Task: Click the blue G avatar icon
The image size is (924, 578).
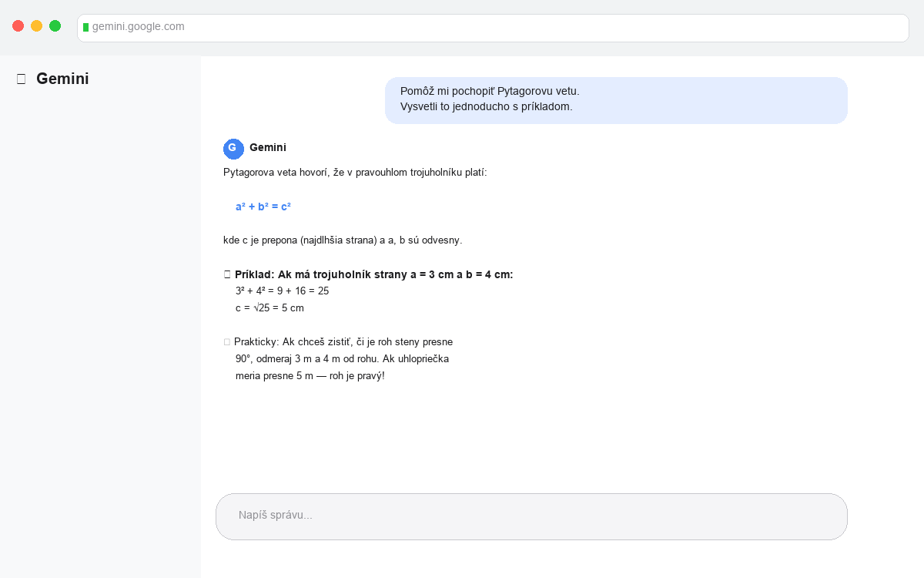Action: pyautogui.click(x=233, y=149)
